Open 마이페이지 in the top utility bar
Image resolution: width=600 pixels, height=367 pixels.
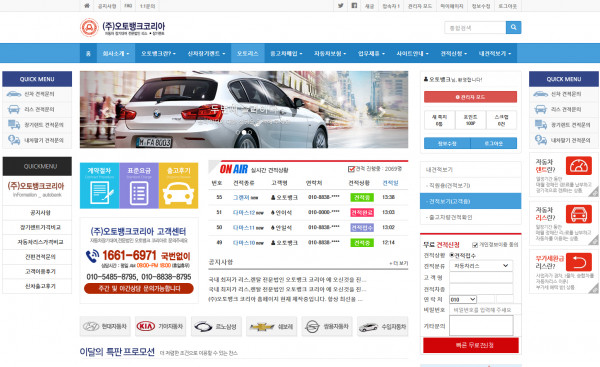click(x=452, y=6)
